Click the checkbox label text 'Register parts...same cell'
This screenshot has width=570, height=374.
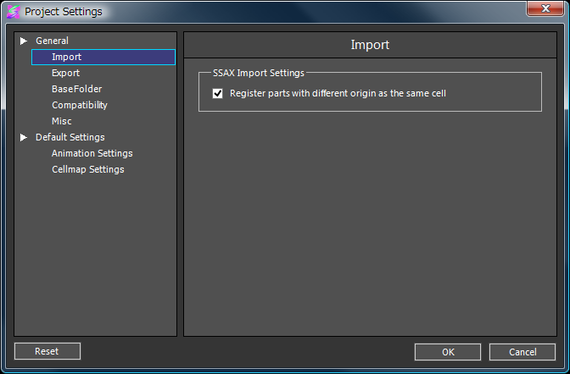click(x=338, y=93)
